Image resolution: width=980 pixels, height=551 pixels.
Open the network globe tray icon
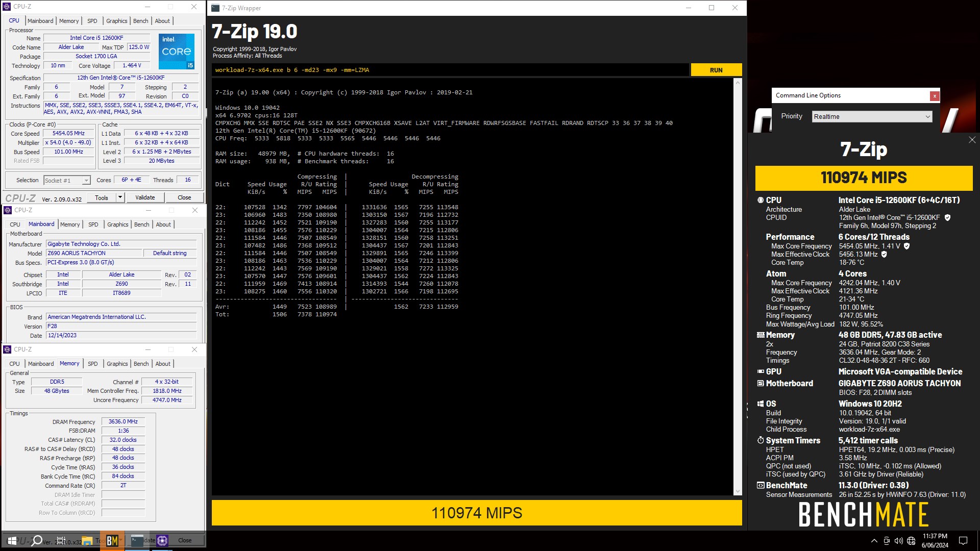click(x=911, y=541)
